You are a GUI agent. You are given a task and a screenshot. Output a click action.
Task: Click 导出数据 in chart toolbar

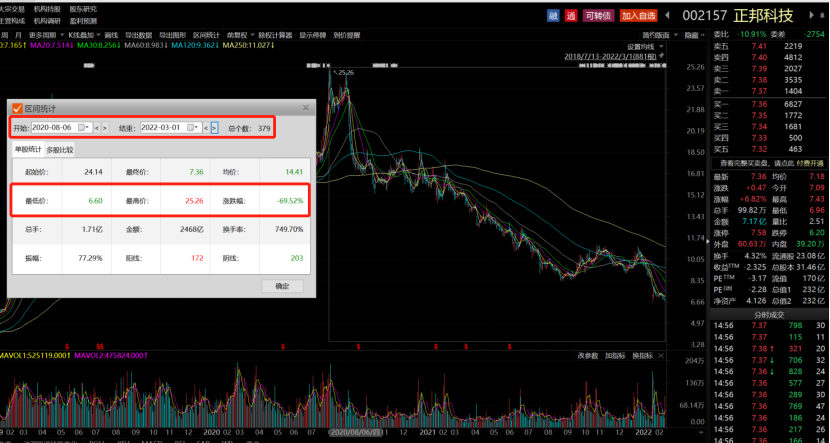click(x=138, y=35)
